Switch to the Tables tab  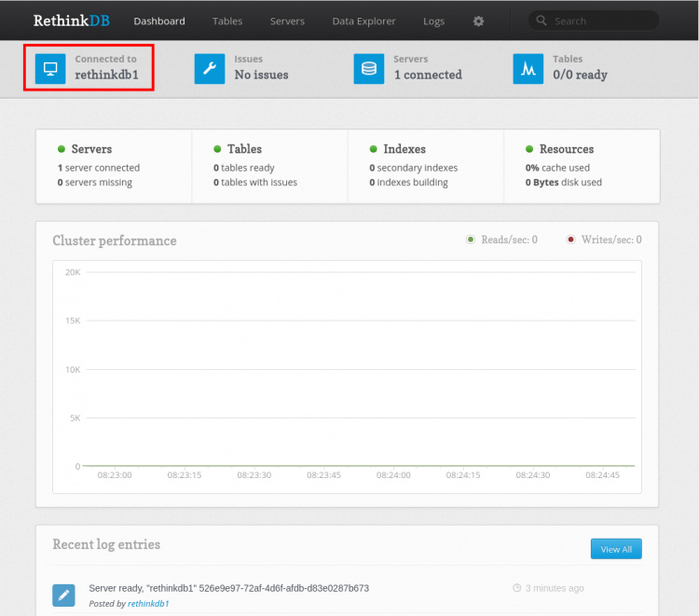click(227, 21)
